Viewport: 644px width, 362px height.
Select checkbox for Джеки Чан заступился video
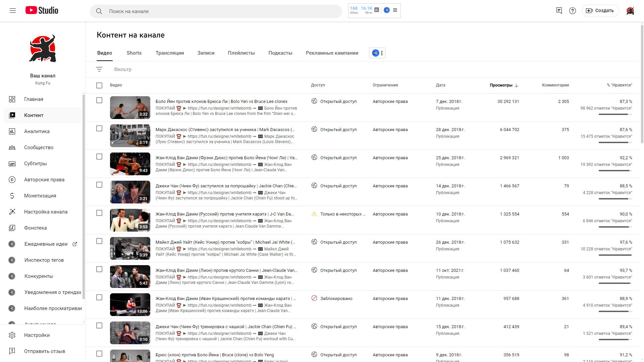[x=99, y=185]
